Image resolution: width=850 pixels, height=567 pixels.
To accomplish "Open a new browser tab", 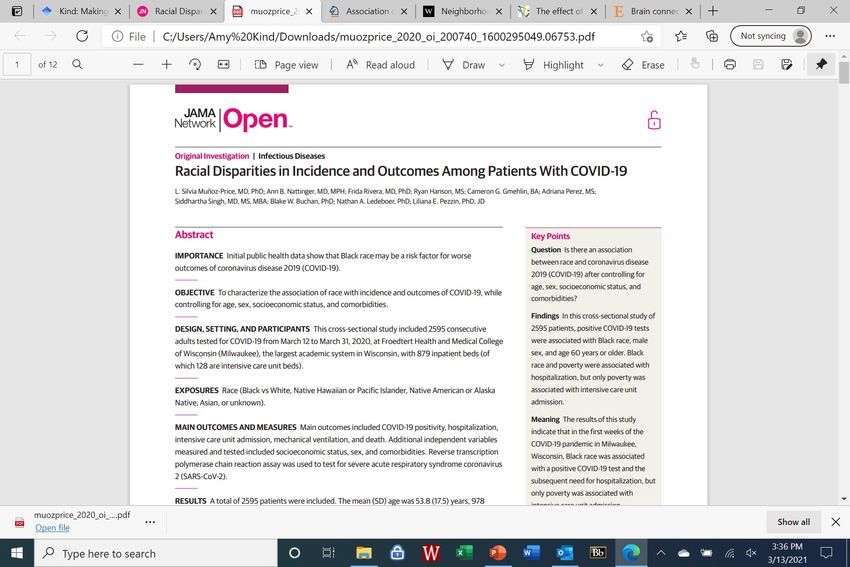I will 713,11.
